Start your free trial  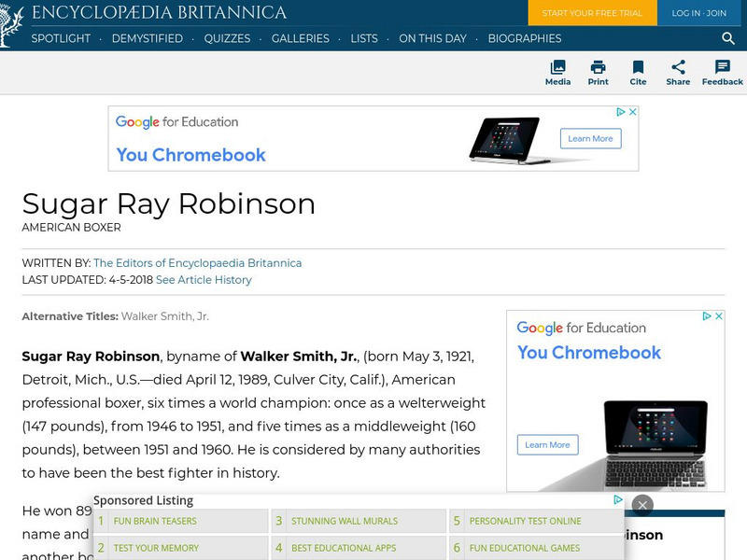click(592, 15)
